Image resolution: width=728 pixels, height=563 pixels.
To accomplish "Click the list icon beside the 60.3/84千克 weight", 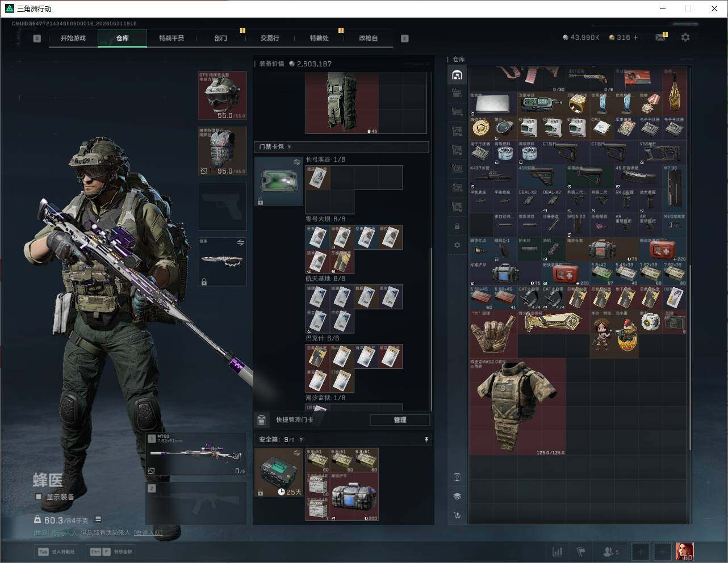I will (x=98, y=519).
